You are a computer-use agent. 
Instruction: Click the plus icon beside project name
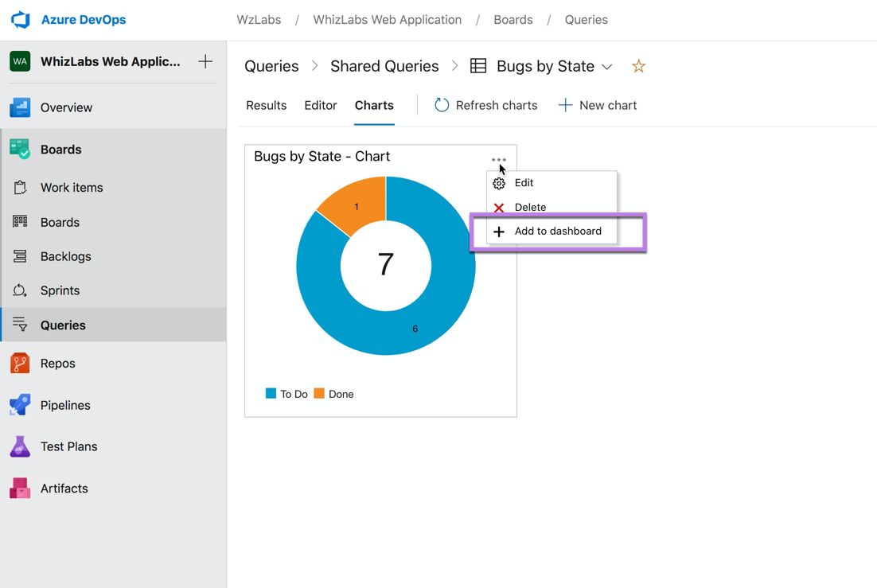coord(205,61)
